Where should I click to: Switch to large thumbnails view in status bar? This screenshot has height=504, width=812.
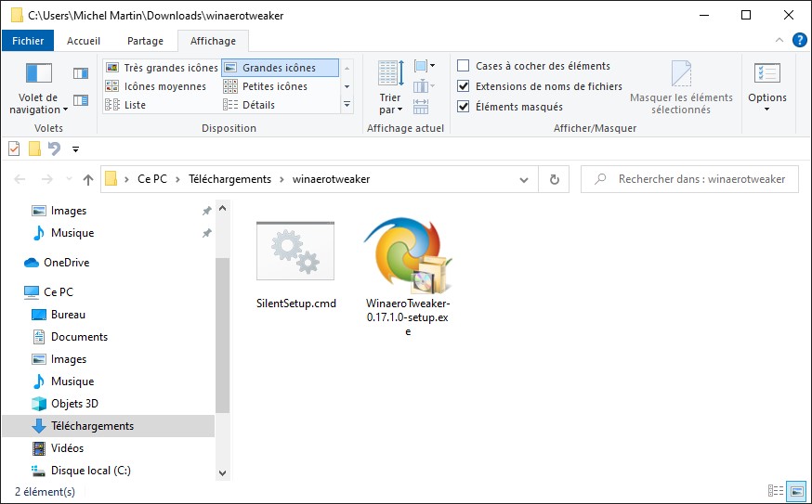click(x=796, y=491)
